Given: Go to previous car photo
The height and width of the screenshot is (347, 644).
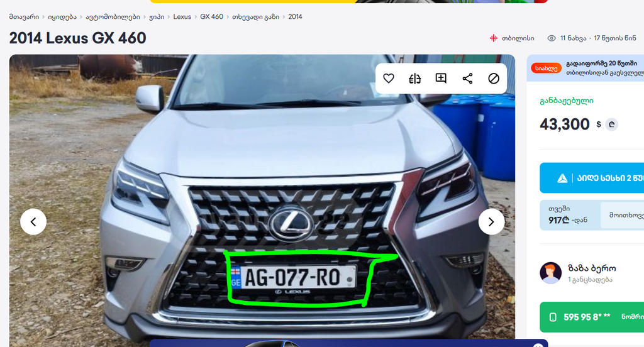Looking at the screenshot, I should coord(33,222).
